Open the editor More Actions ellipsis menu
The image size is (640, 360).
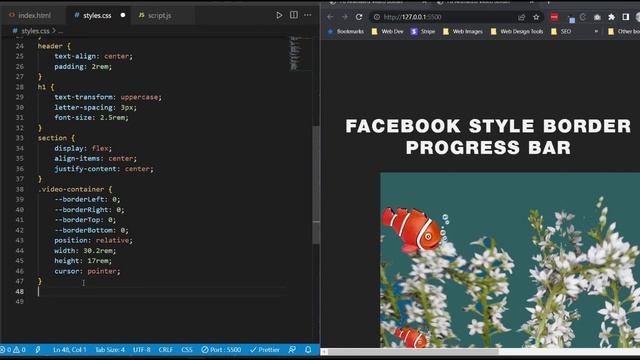(x=308, y=15)
